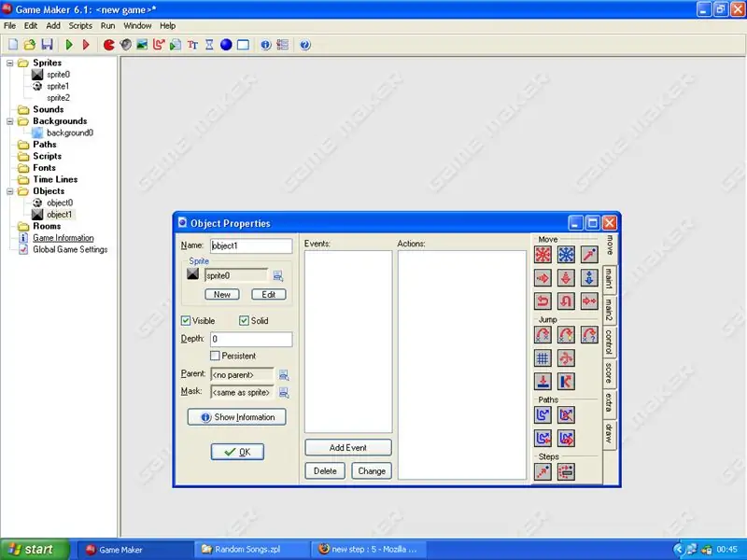Add a room from the toolbar

click(243, 45)
